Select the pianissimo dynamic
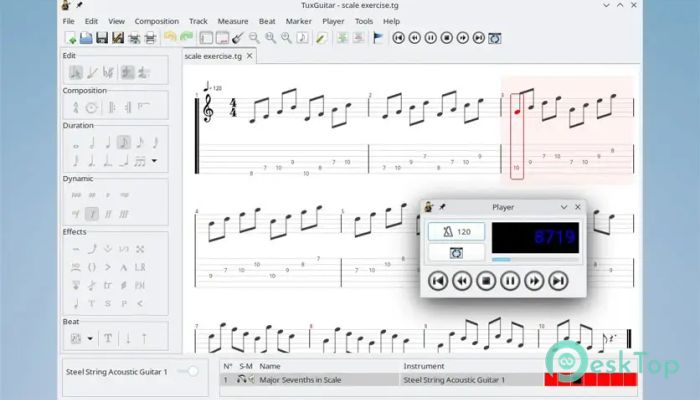The height and width of the screenshot is (400, 700). [x=92, y=195]
